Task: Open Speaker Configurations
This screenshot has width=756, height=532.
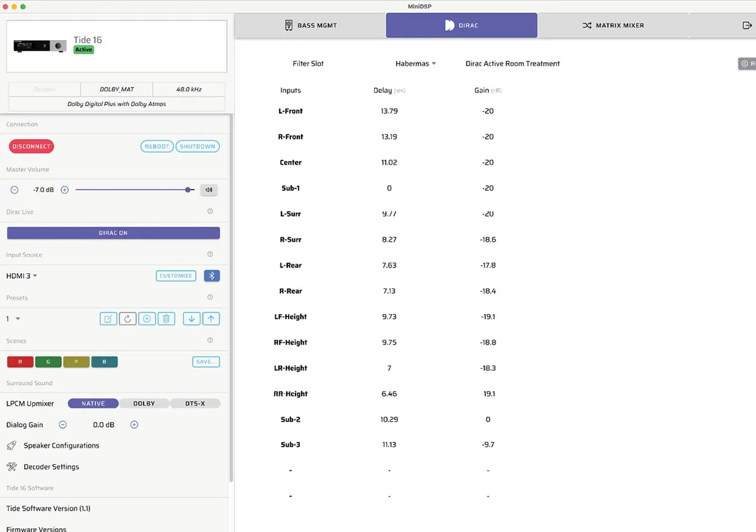Action: pos(53,446)
